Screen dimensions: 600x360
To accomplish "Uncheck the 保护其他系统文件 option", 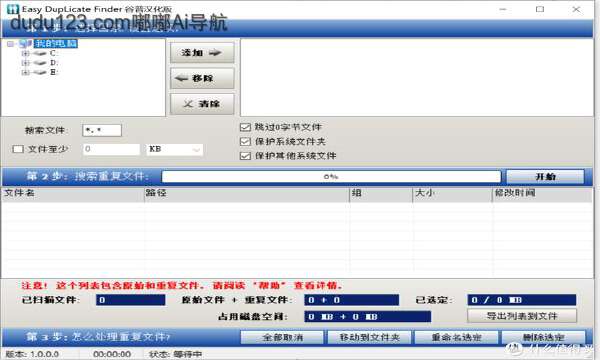I will pyautogui.click(x=245, y=156).
